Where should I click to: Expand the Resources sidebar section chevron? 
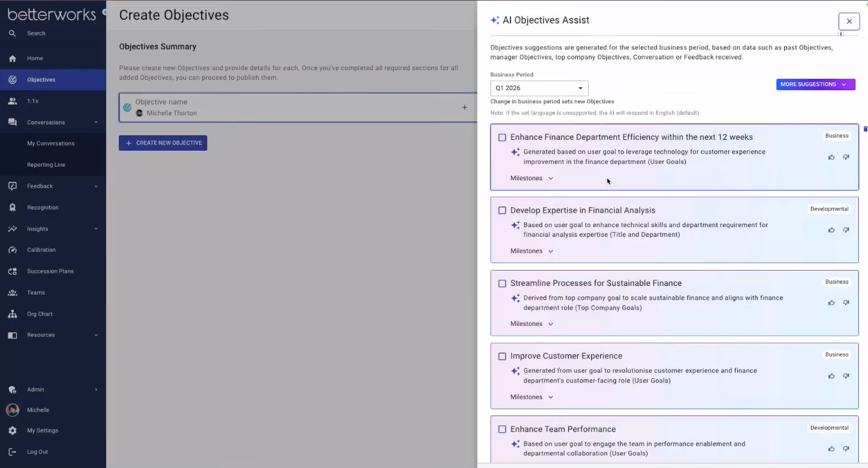[96, 335]
